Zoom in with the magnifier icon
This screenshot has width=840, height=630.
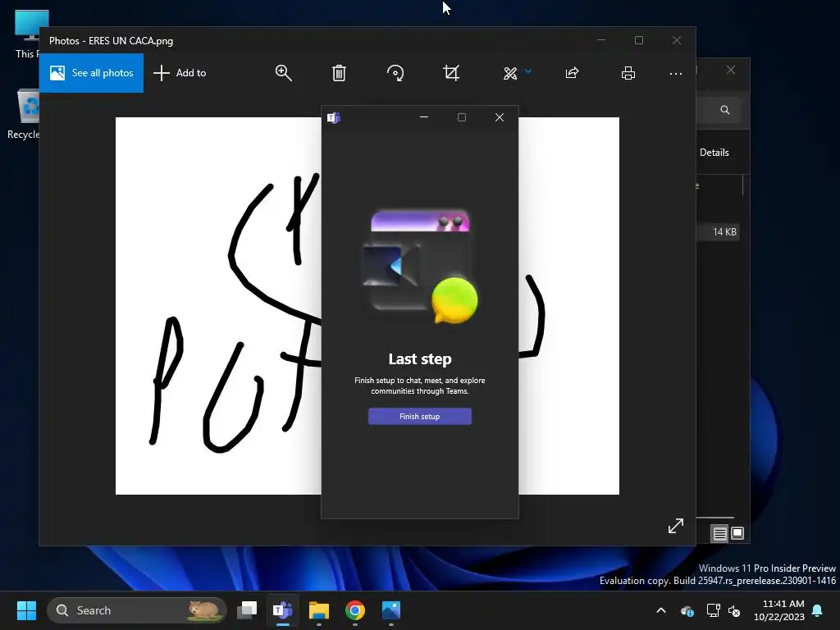(x=283, y=73)
